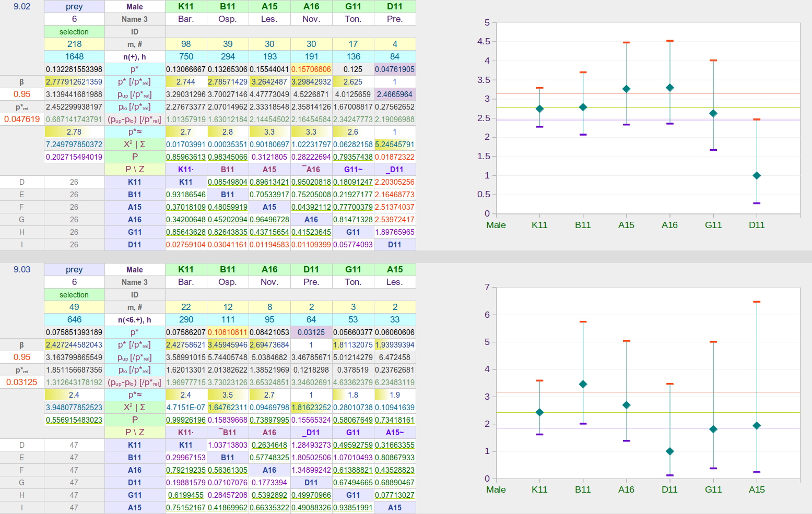
Task: Select the section label cell 9.02
Action: (22, 7)
